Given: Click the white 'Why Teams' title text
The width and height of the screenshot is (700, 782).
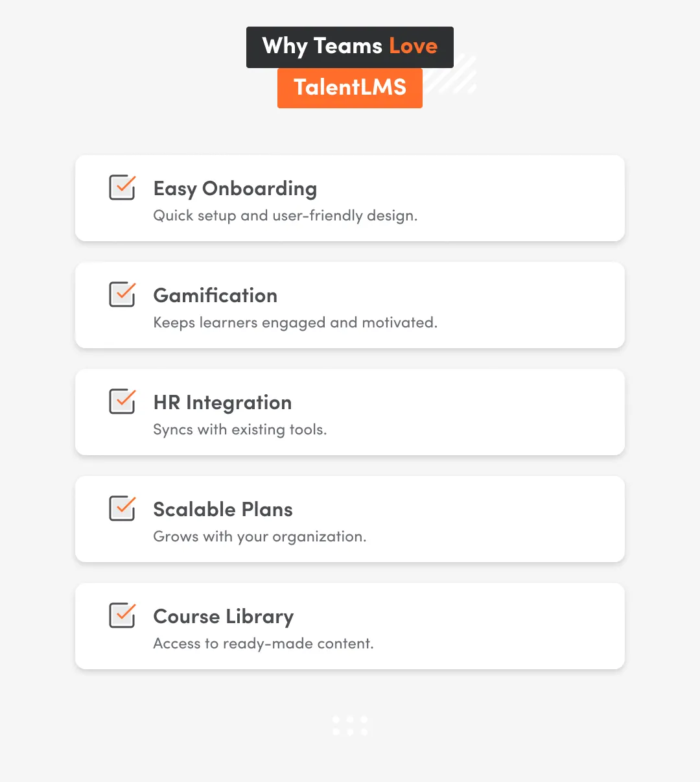Looking at the screenshot, I should (322, 46).
